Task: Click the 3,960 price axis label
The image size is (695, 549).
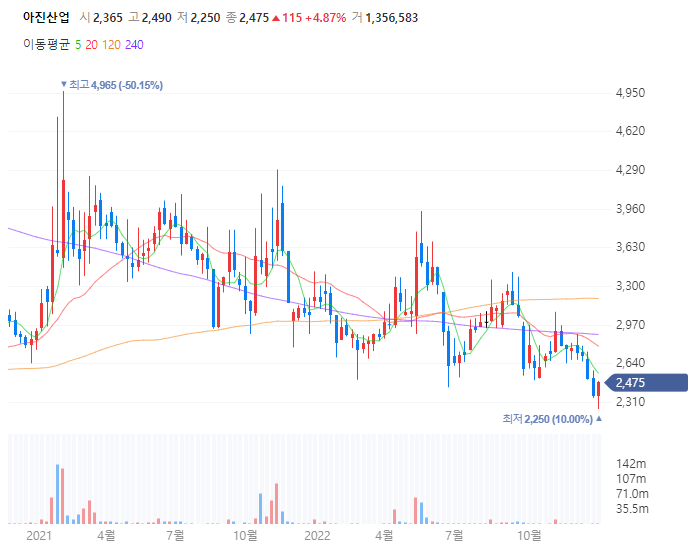Action: [630, 208]
